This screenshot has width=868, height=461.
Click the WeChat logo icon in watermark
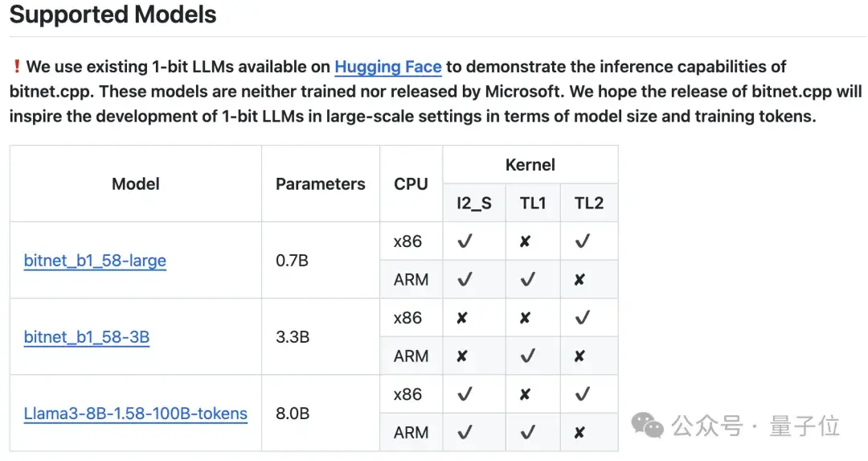(647, 426)
